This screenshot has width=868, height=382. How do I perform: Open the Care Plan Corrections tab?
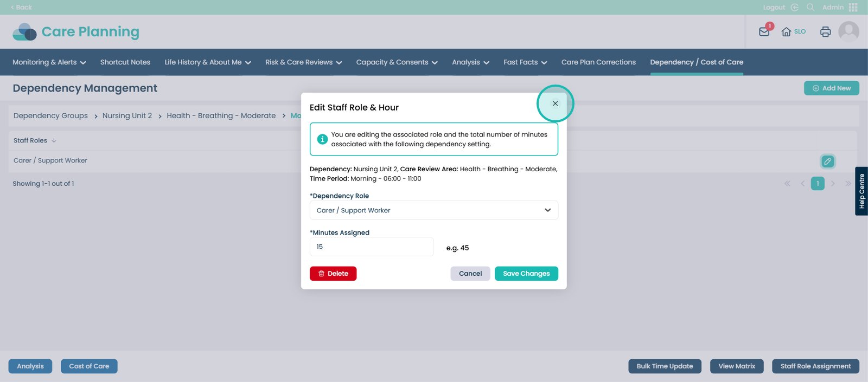[598, 62]
